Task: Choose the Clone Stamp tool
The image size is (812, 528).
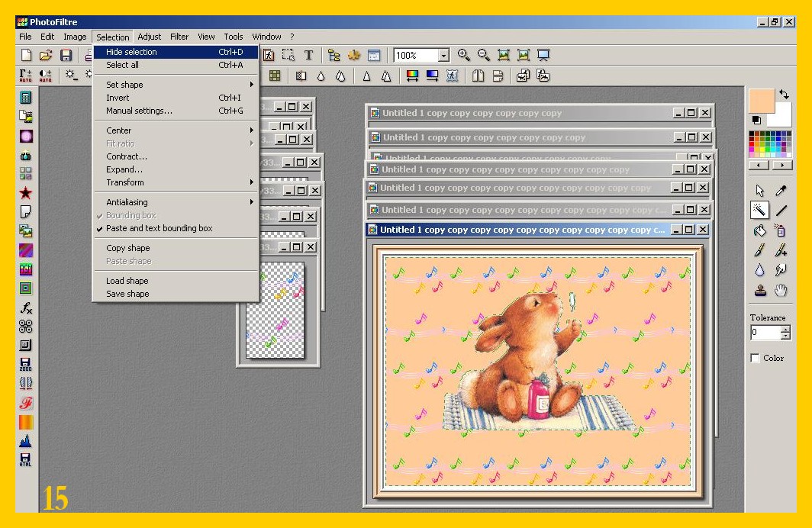Action: [x=759, y=290]
